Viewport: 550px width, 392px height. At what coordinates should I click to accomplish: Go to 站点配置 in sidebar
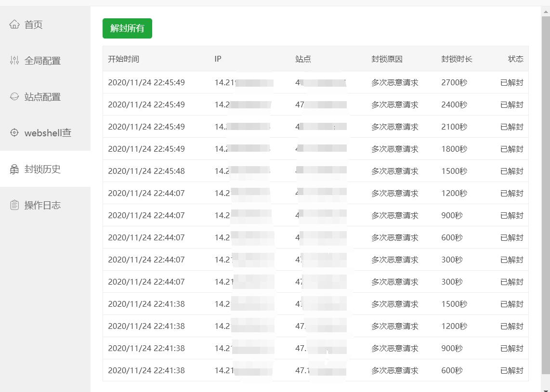point(42,97)
